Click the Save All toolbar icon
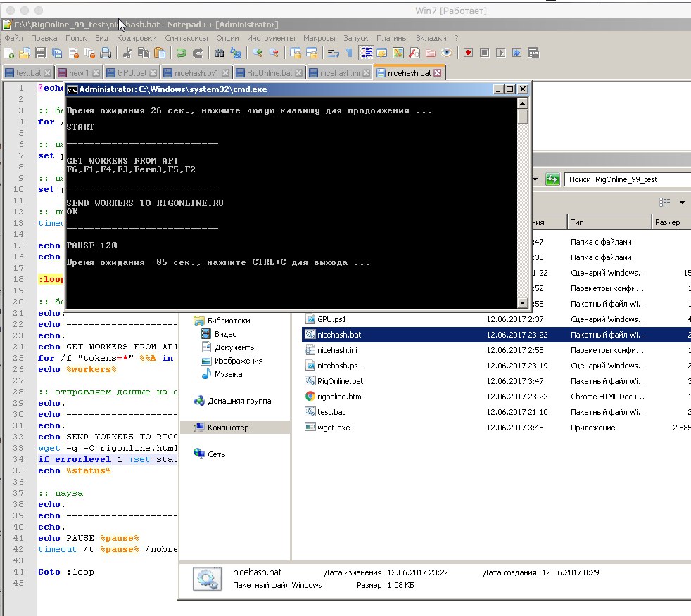 pyautogui.click(x=57, y=53)
